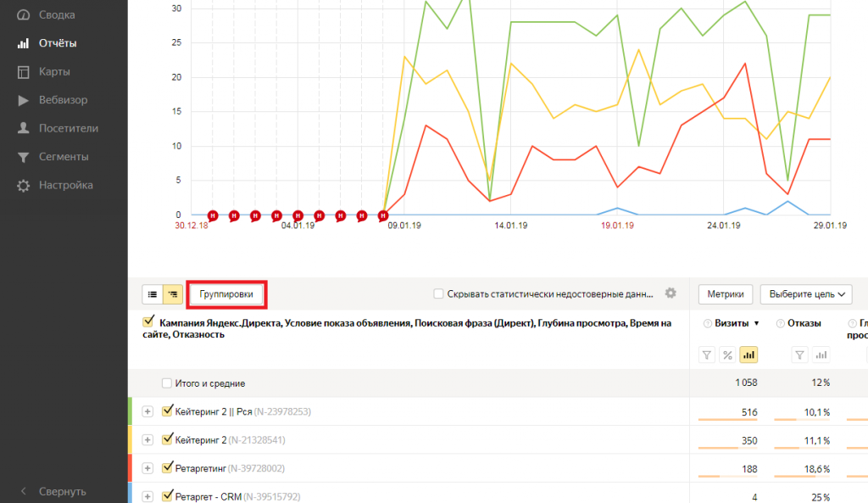Open the Выберите цель dropdown
This screenshot has width=868, height=503.
pyautogui.click(x=805, y=293)
